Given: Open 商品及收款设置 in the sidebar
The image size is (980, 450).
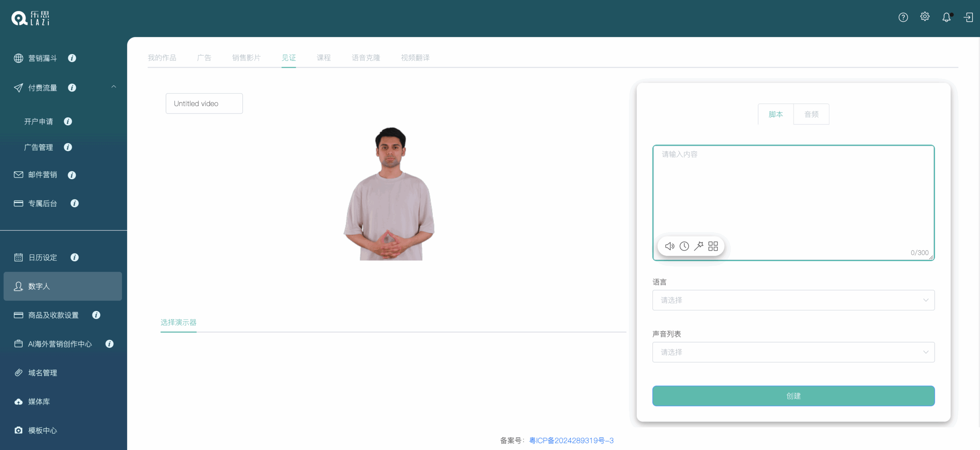Looking at the screenshot, I should 53,315.
